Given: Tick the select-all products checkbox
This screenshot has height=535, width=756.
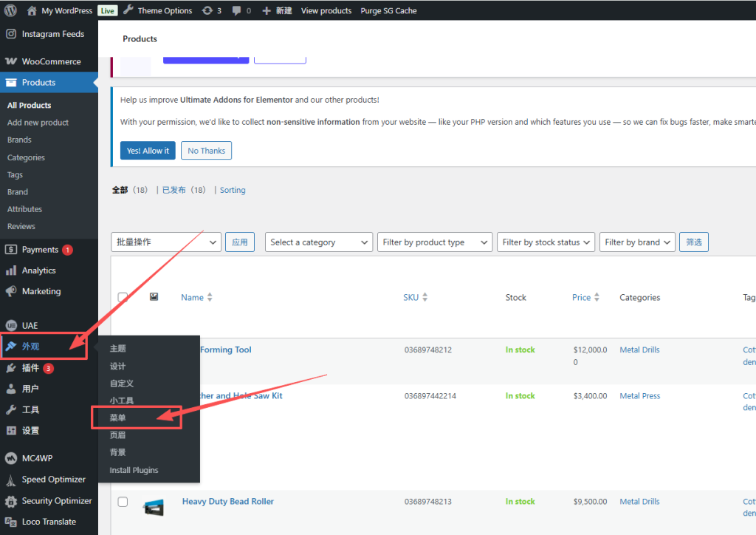Looking at the screenshot, I should coord(123,297).
